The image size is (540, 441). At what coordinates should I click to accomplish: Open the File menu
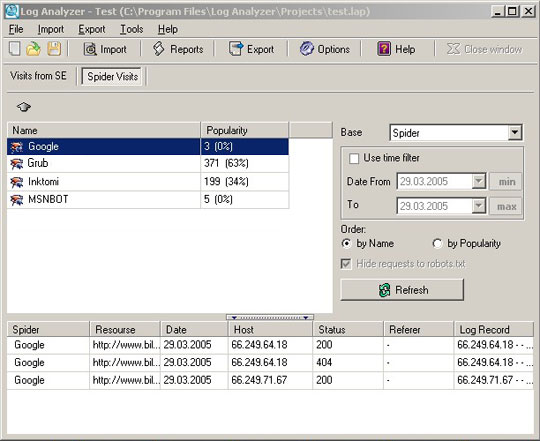16,30
